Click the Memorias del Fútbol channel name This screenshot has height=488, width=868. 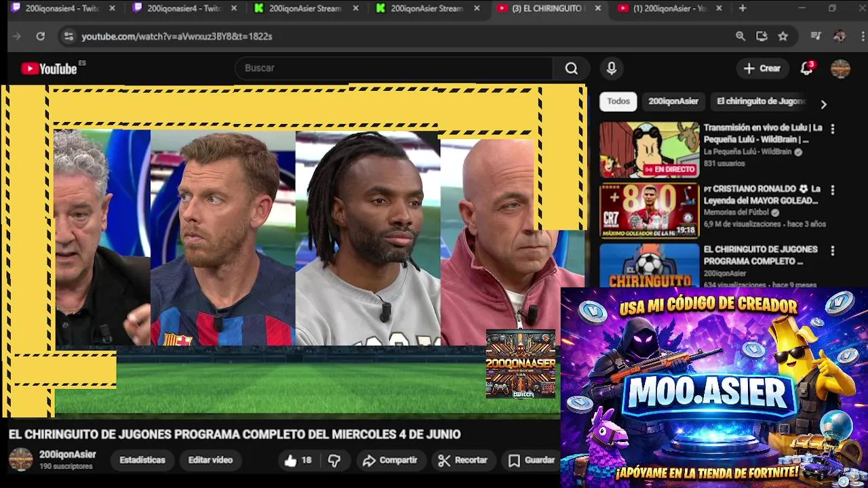coord(736,212)
